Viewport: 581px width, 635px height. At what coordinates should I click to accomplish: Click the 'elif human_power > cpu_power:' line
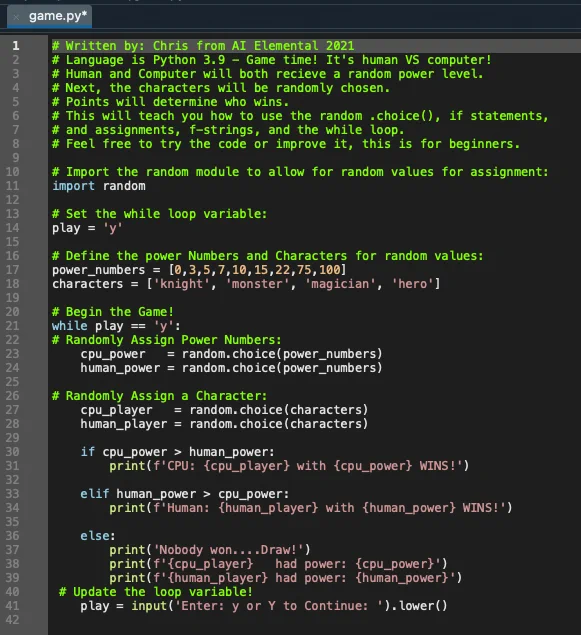[185, 494]
